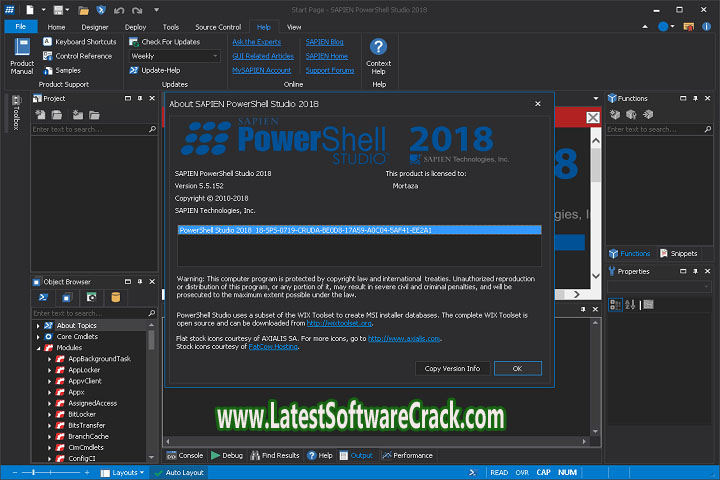Open Keyboard Shortcuts help
Image resolution: width=720 pixels, height=480 pixels.
point(80,42)
